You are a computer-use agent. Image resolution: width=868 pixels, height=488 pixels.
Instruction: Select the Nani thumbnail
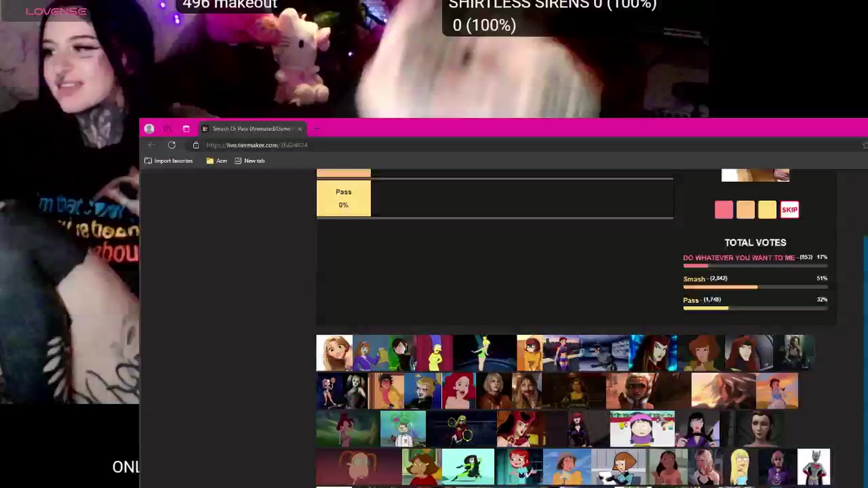pos(667,467)
